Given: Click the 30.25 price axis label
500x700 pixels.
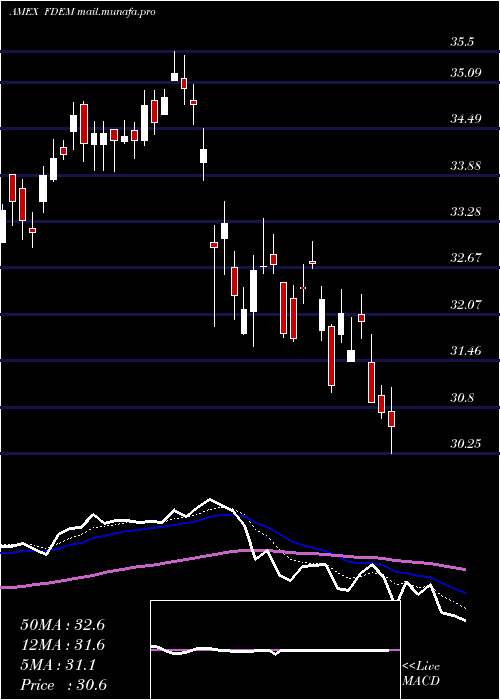Looking at the screenshot, I should [466, 444].
